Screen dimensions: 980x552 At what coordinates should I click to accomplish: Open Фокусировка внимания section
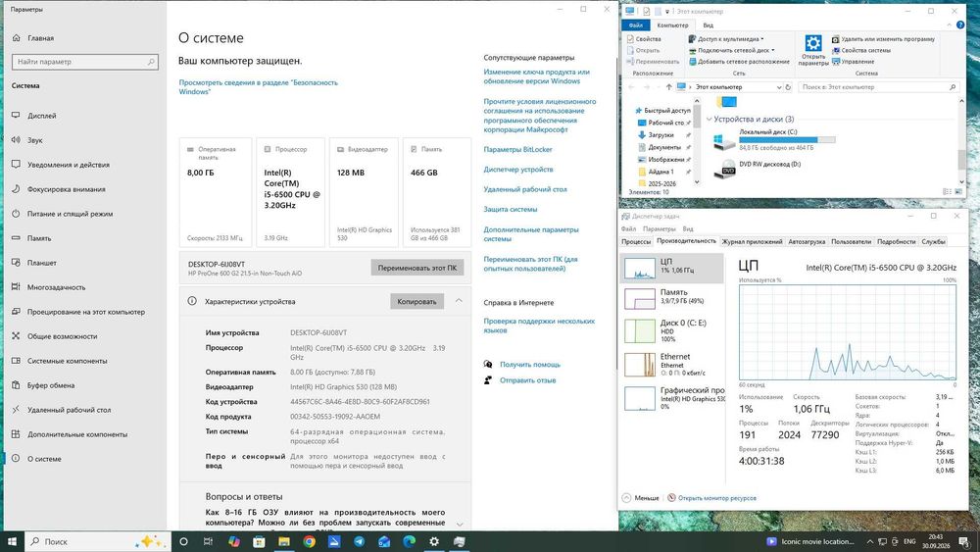click(x=67, y=189)
